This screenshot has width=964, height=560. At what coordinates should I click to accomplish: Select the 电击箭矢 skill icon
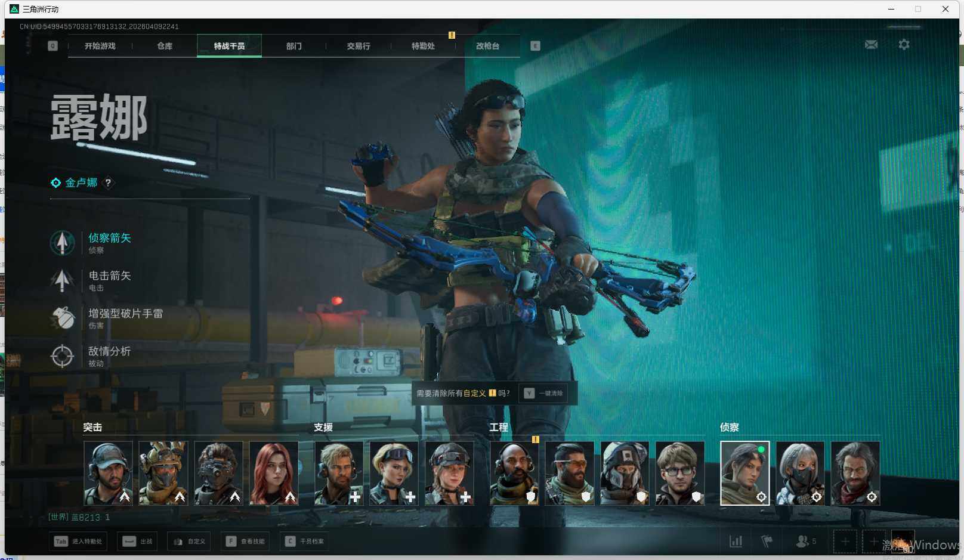(62, 280)
